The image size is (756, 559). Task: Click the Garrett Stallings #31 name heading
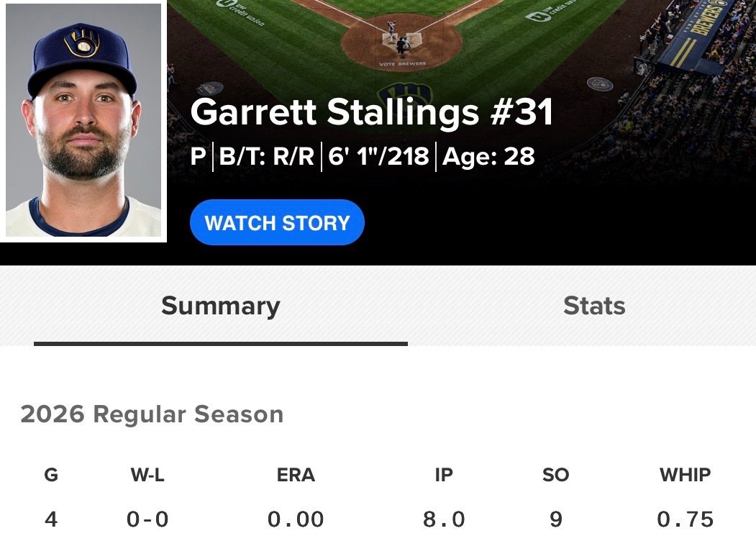(x=372, y=112)
